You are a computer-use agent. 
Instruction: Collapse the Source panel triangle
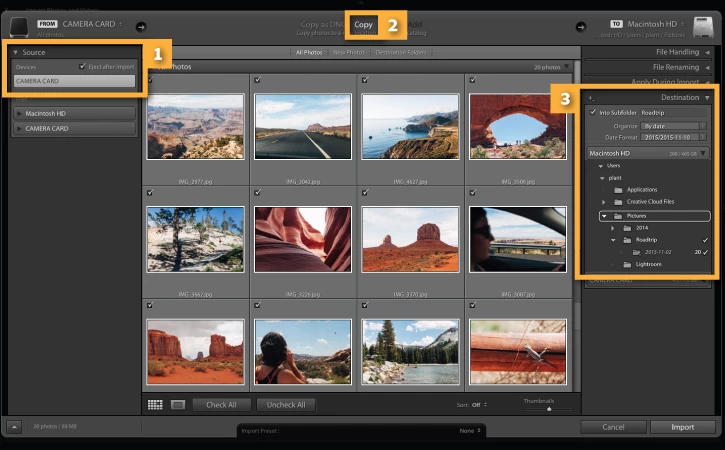coord(15,52)
